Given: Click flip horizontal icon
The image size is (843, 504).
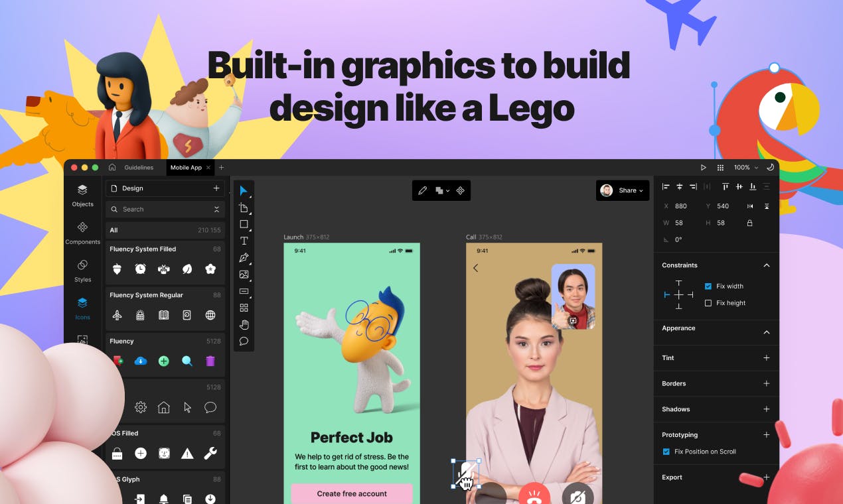Looking at the screenshot, I should tap(750, 206).
